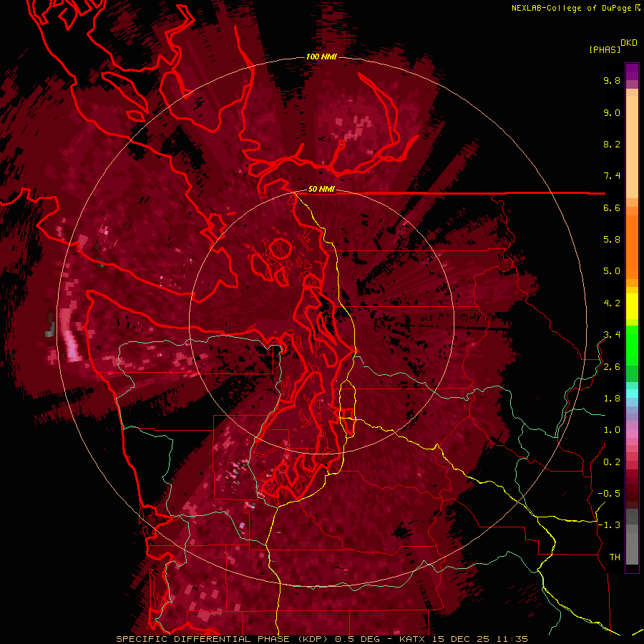644x644 pixels.
Task: Click the TH legend label
Action: (x=615, y=557)
